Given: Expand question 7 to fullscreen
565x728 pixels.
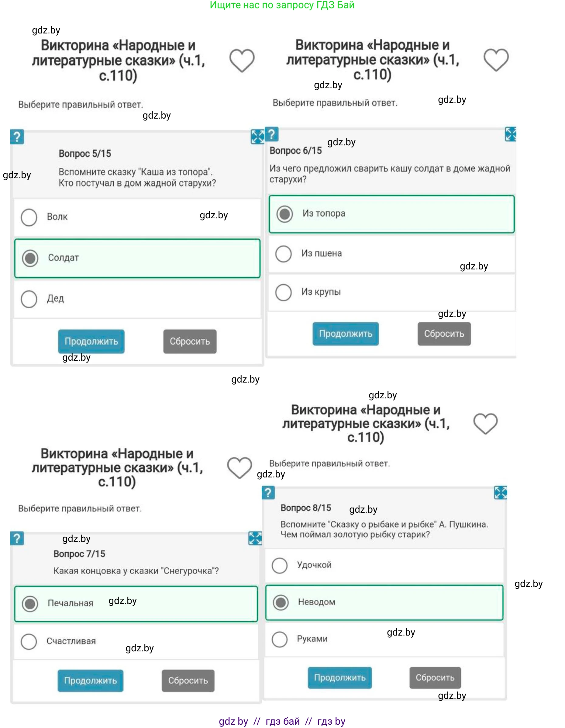Looking at the screenshot, I should point(255,538).
